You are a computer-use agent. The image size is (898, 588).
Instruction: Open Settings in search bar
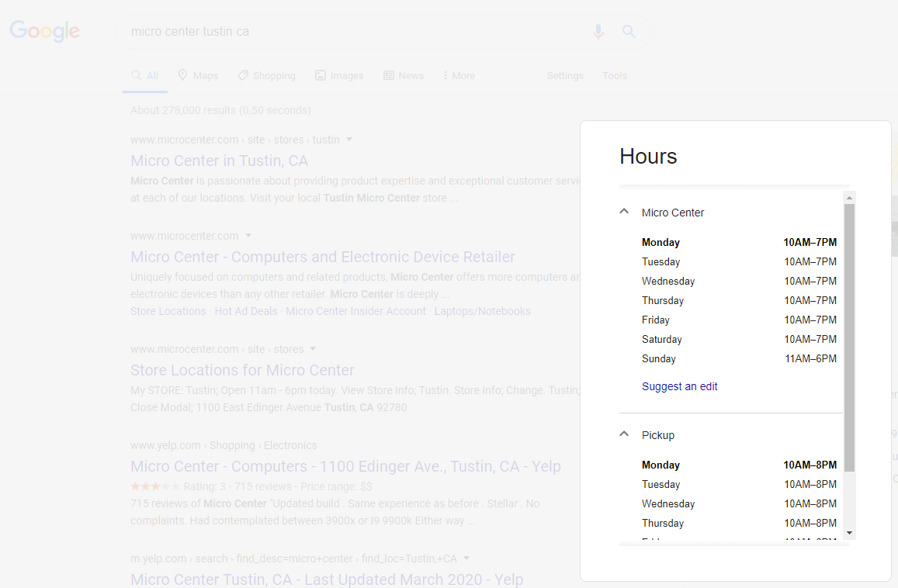(565, 75)
